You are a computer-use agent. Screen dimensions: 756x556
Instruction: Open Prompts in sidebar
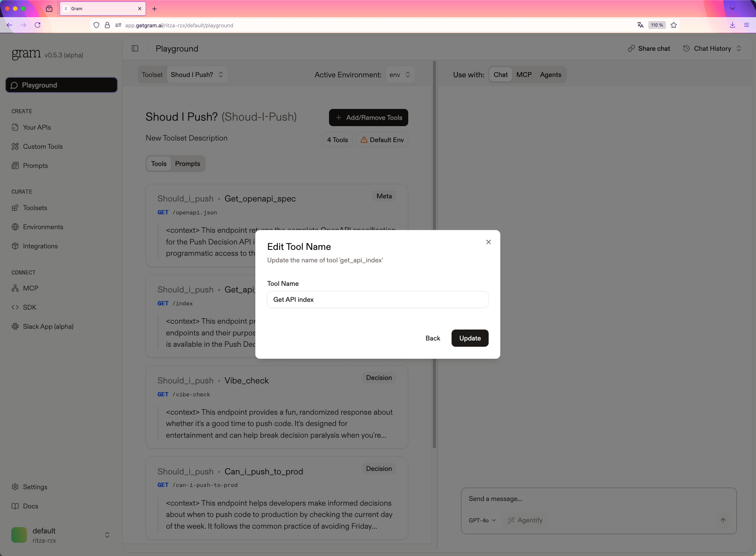pos(30,166)
